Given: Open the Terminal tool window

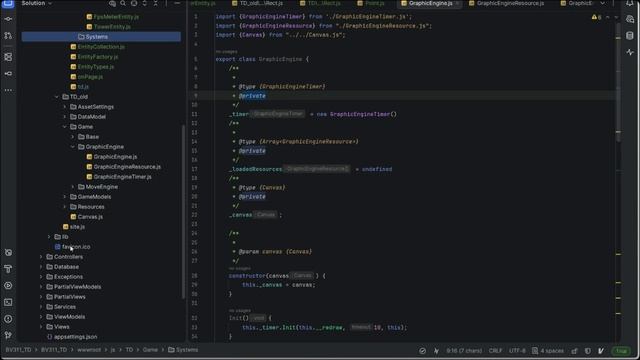Looking at the screenshot, I should (x=8, y=302).
